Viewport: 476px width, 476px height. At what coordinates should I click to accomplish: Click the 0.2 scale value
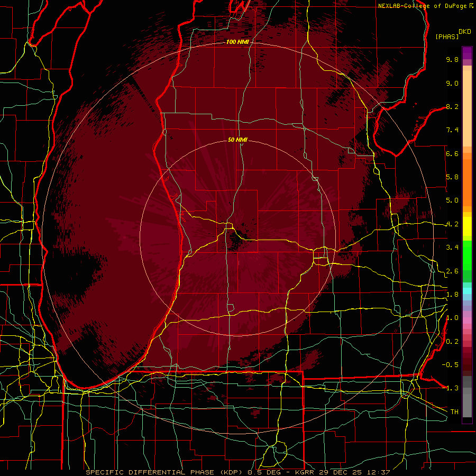click(452, 342)
